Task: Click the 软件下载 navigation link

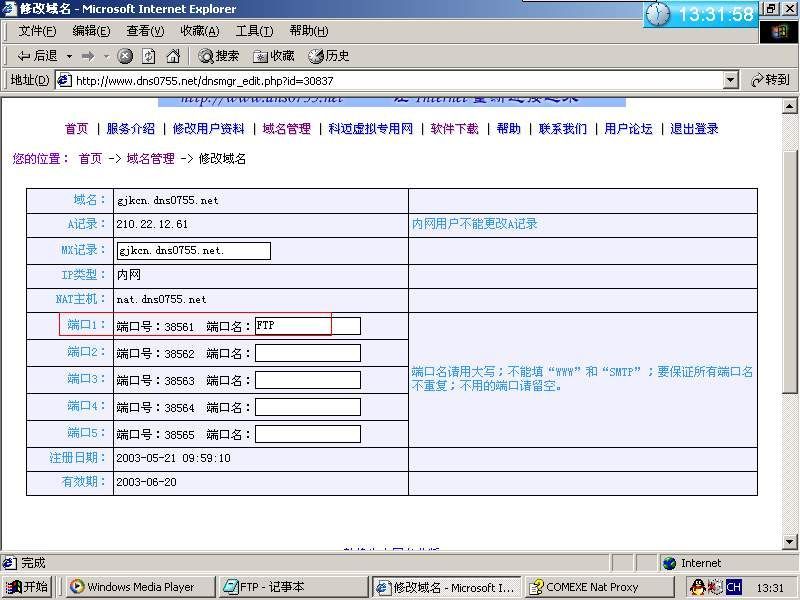Action: pos(455,129)
